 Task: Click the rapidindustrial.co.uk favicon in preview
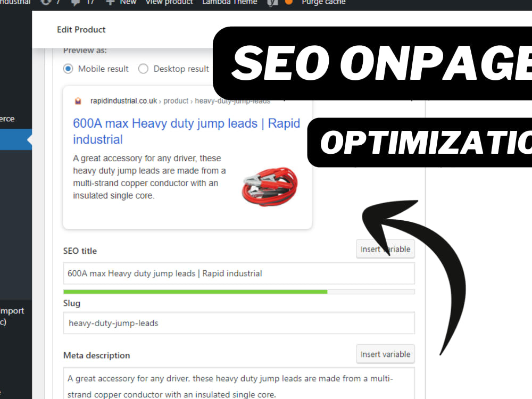(x=78, y=101)
